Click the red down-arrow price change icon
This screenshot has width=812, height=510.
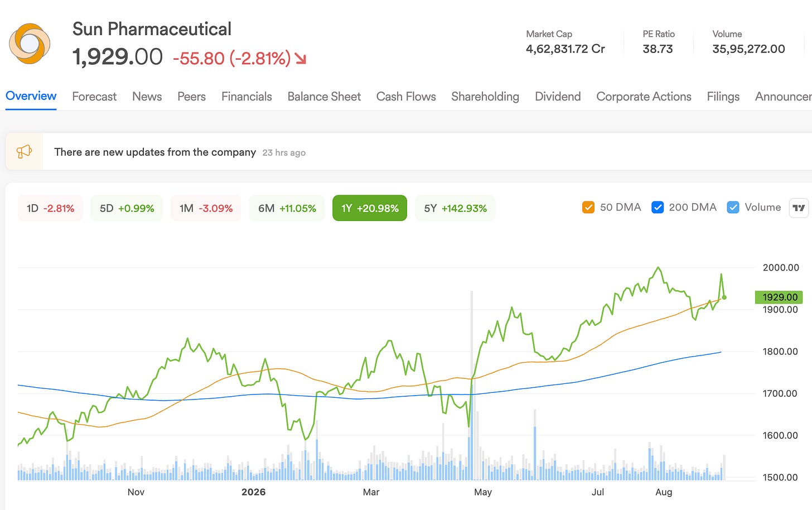tap(301, 58)
